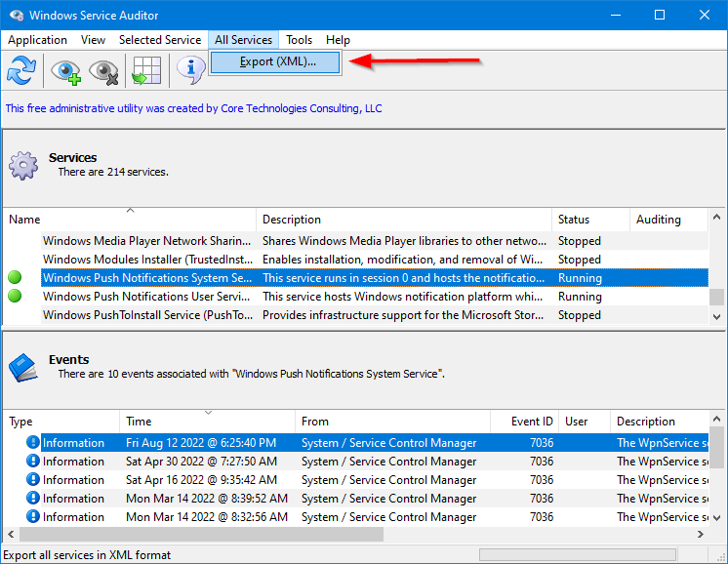
Task: Sort services by Status column header
Action: pos(591,220)
